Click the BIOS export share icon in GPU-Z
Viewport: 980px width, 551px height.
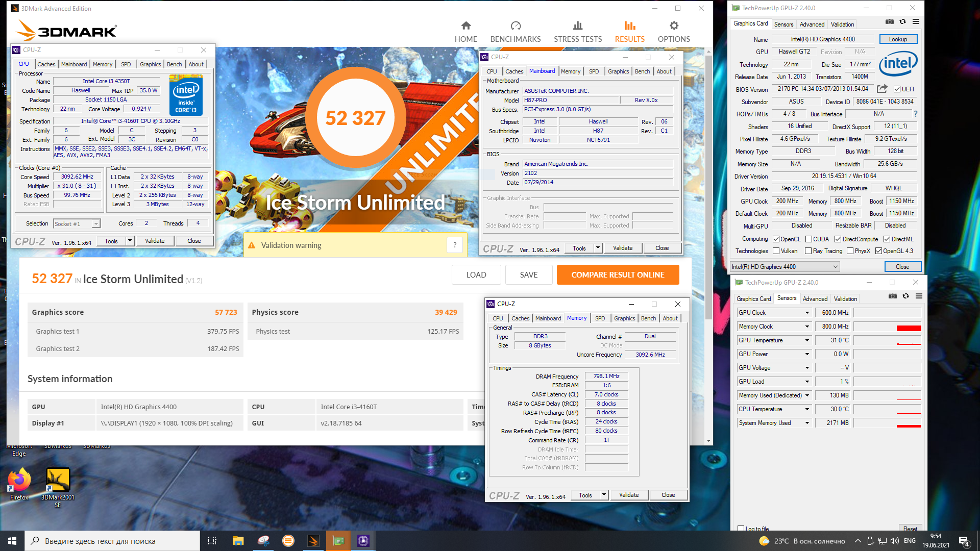pyautogui.click(x=882, y=89)
